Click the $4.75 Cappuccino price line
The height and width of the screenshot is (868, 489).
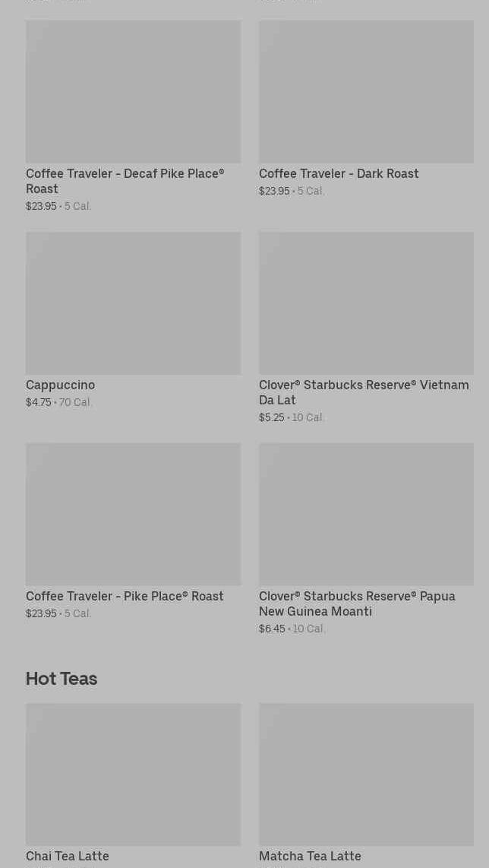click(58, 403)
